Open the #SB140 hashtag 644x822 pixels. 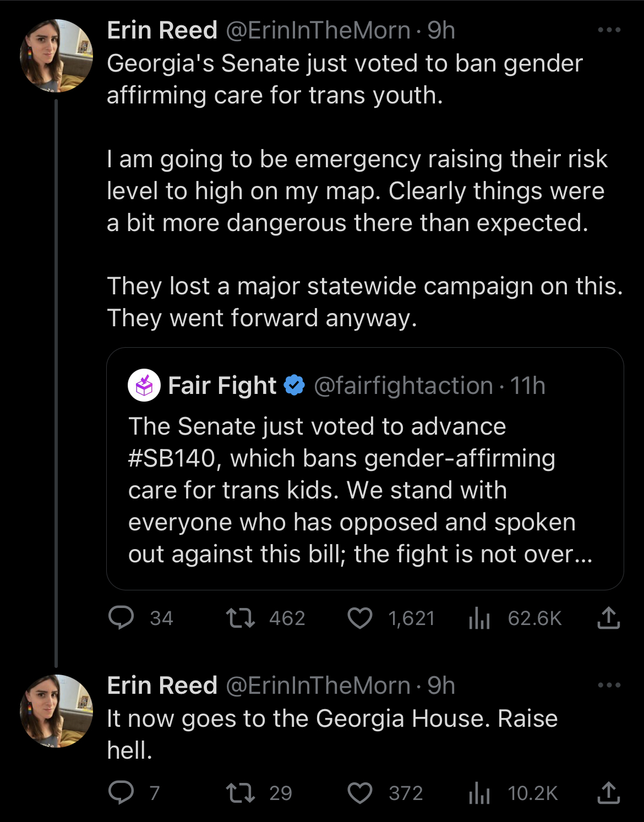(x=172, y=458)
